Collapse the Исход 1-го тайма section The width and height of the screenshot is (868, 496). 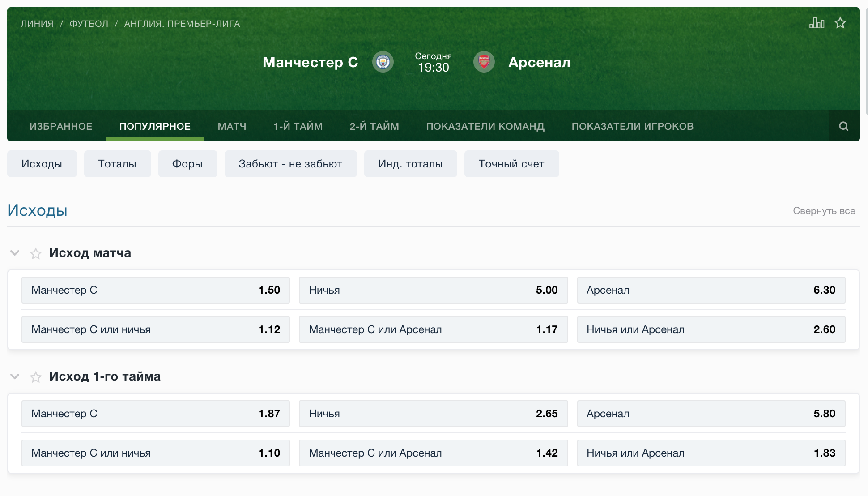15,376
